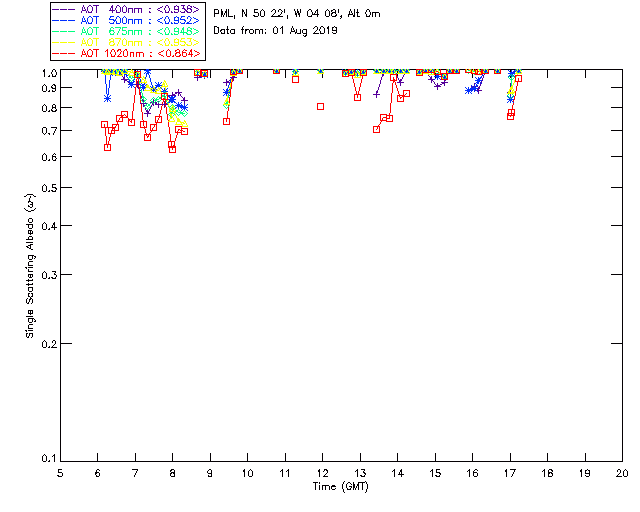Click the Time (GMT) axis title
Viewport: 640px width, 512px height.
[x=340, y=487]
